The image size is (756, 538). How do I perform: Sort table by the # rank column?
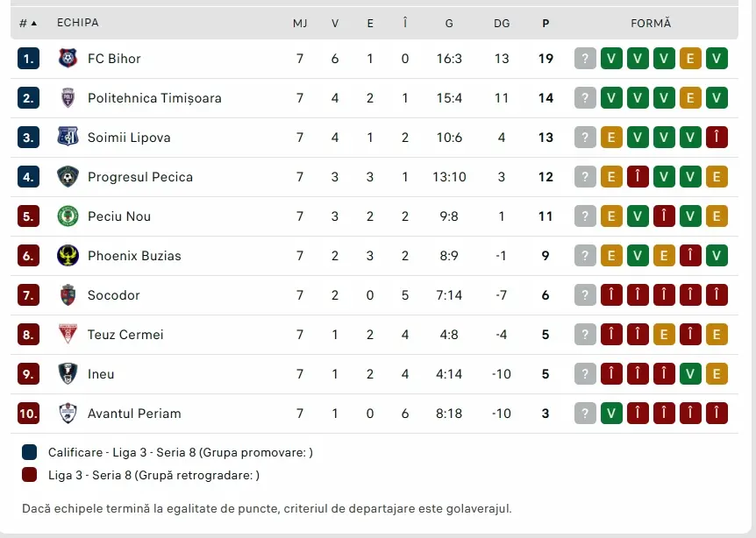pos(28,23)
